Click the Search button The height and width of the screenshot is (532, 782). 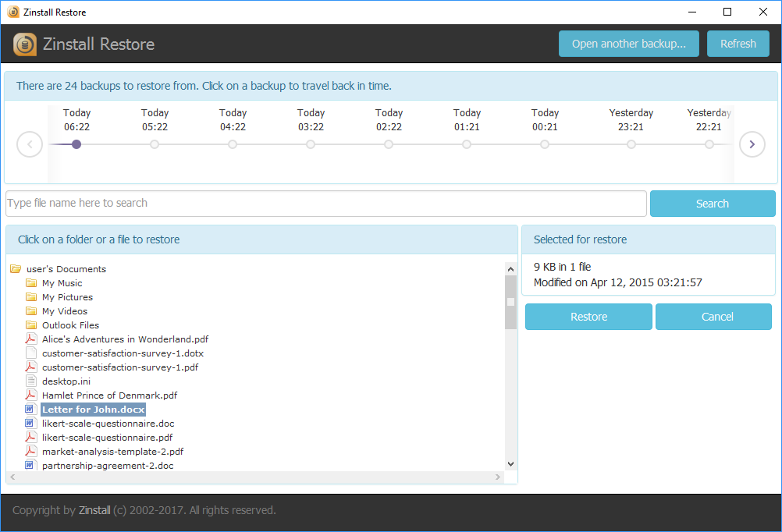tap(713, 204)
